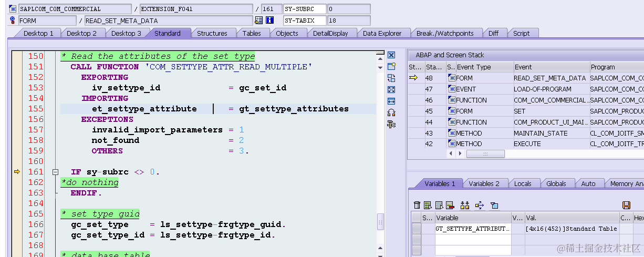
Task: Open the Diff tab
Action: point(493,33)
